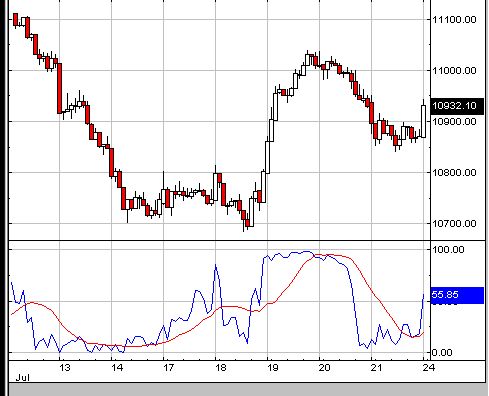Click the 11100.00 price axis label
This screenshot has width=489, height=396.
pos(454,20)
